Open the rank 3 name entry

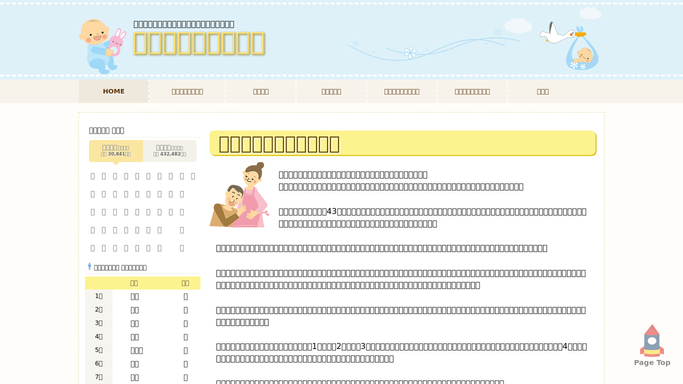point(135,323)
